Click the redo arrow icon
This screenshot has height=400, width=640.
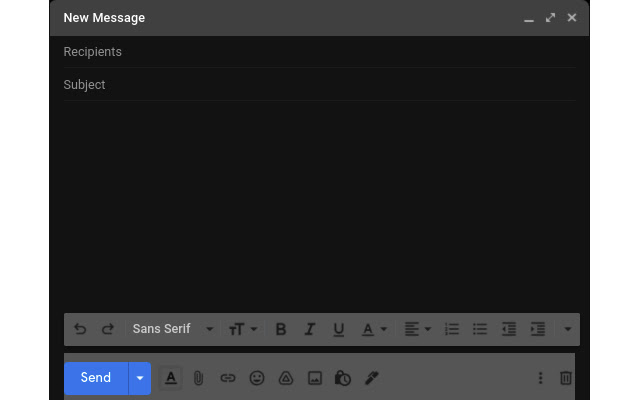coord(108,329)
